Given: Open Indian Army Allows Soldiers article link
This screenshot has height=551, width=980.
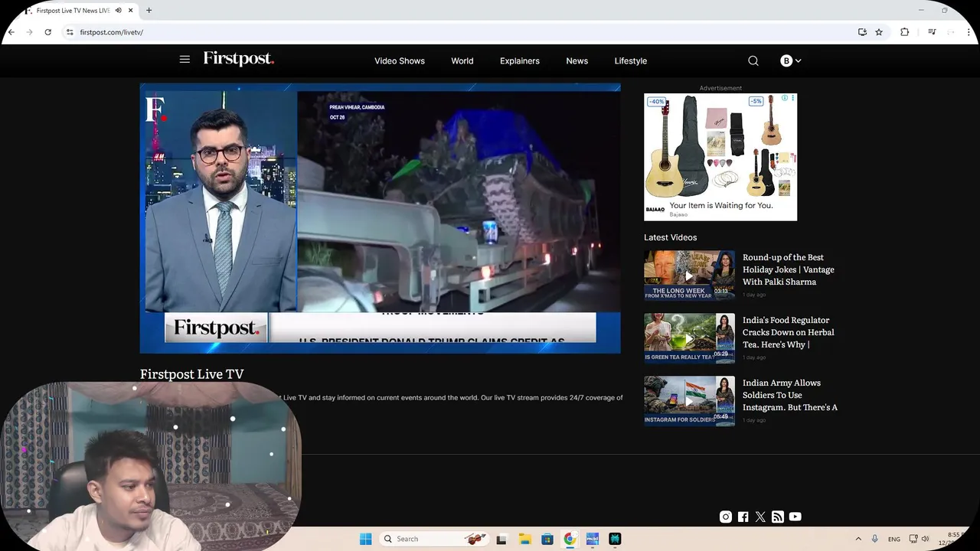Looking at the screenshot, I should pos(790,395).
